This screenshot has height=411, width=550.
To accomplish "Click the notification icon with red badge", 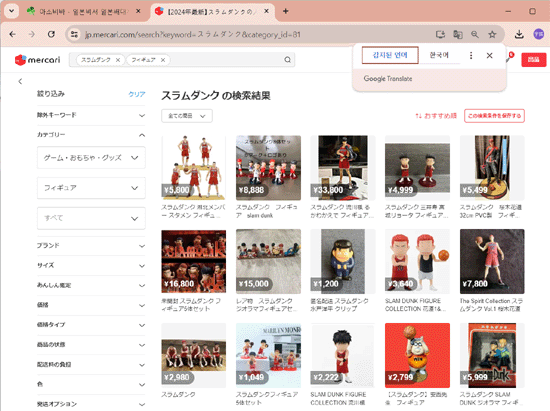I will tap(510, 57).
